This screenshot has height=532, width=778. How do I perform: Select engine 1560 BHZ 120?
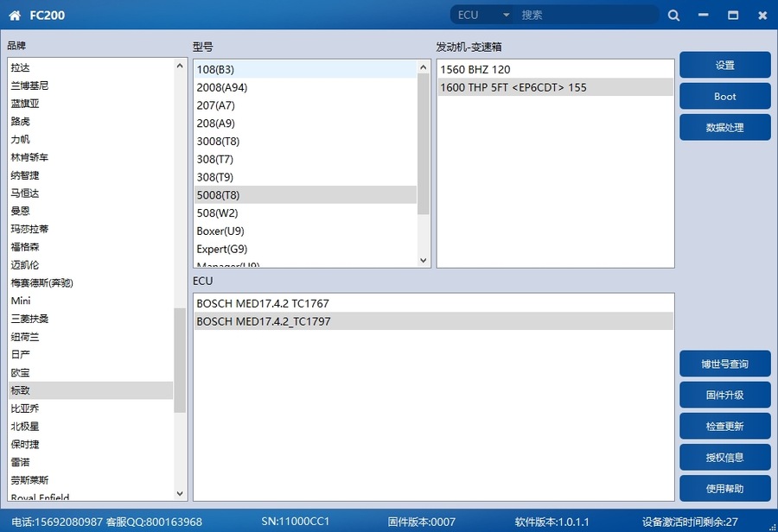pos(555,69)
